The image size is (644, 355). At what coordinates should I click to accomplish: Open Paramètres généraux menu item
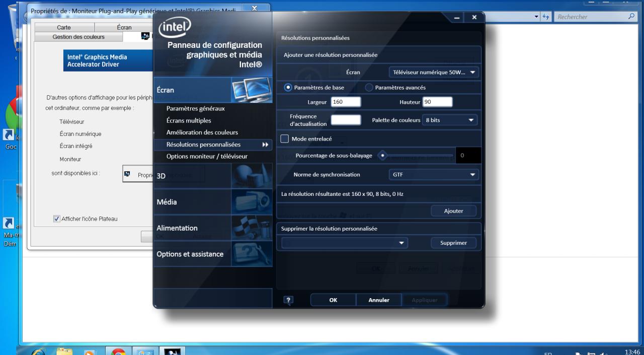pos(195,108)
